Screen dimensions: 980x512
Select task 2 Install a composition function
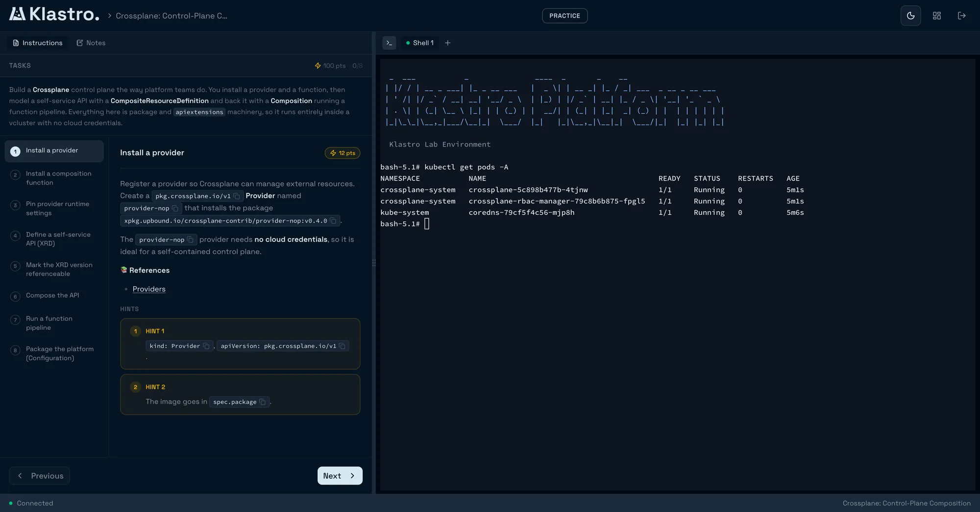click(54, 178)
